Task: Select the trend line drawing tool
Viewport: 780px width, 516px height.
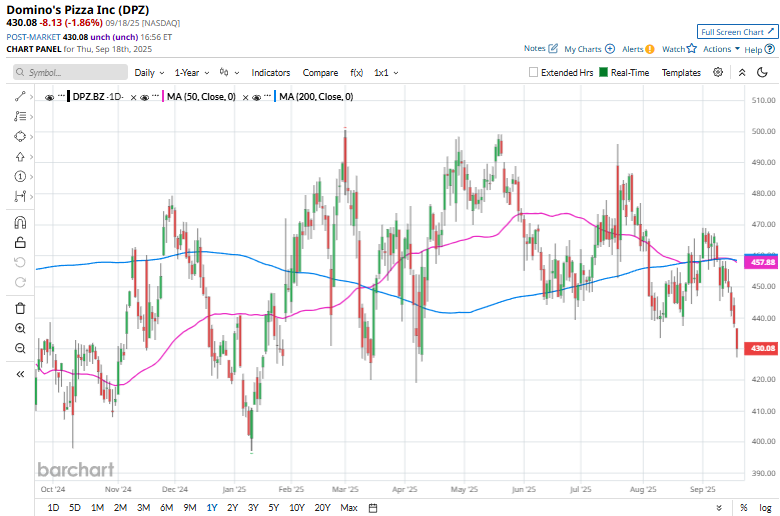Action: (x=20, y=97)
